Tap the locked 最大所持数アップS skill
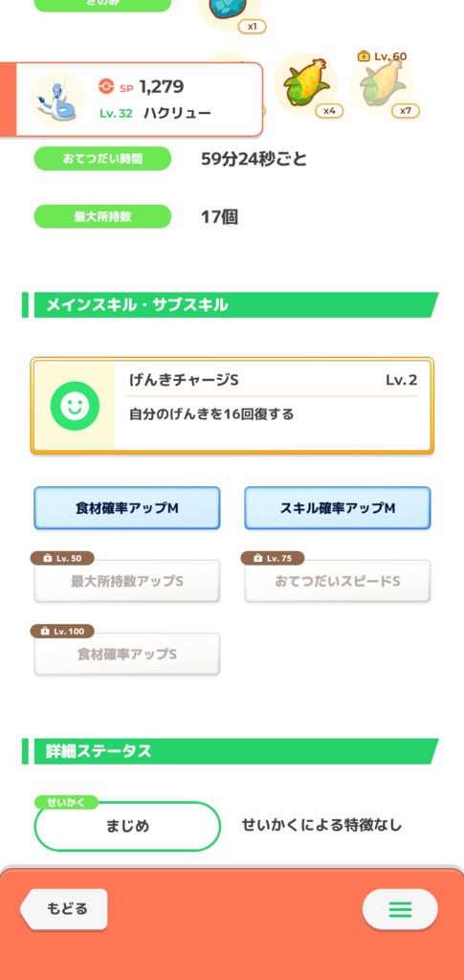 pos(127,581)
